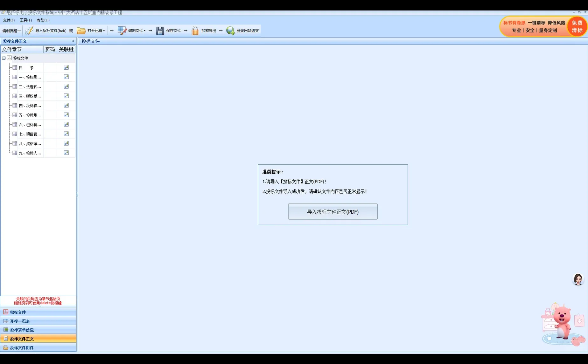
Task: Click the 免费清标 round button
Action: click(x=577, y=27)
